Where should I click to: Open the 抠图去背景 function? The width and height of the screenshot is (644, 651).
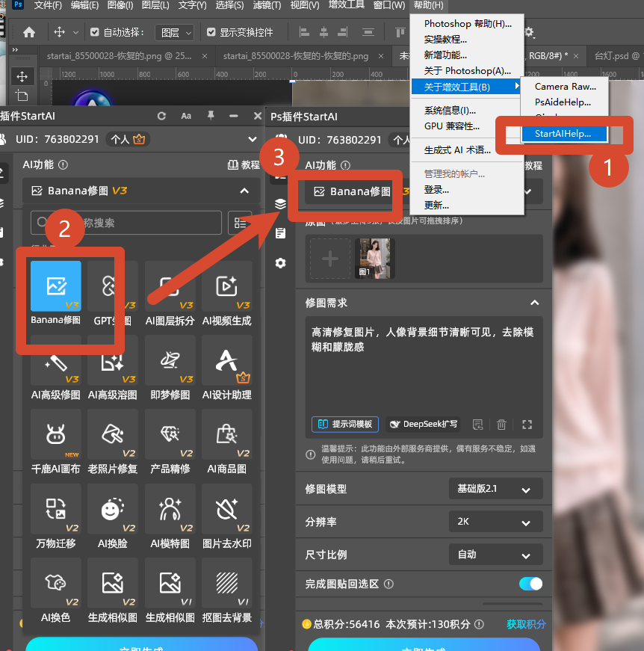pyautogui.click(x=226, y=590)
